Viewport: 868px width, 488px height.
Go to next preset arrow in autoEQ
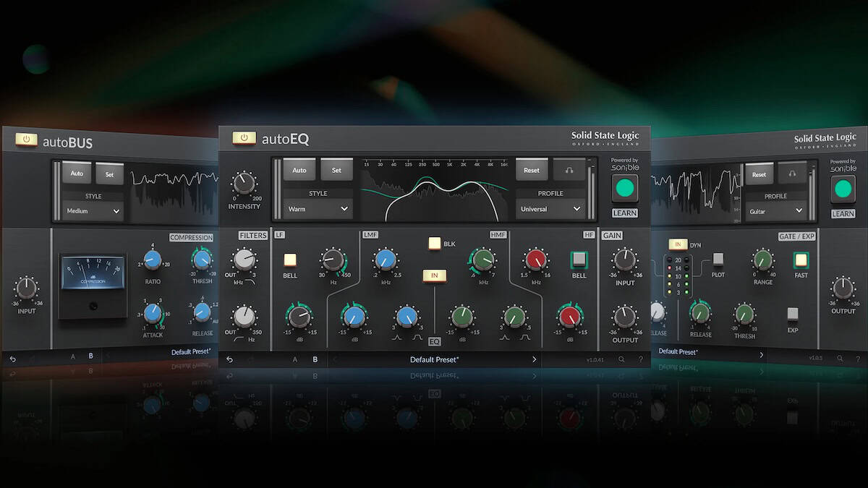534,359
